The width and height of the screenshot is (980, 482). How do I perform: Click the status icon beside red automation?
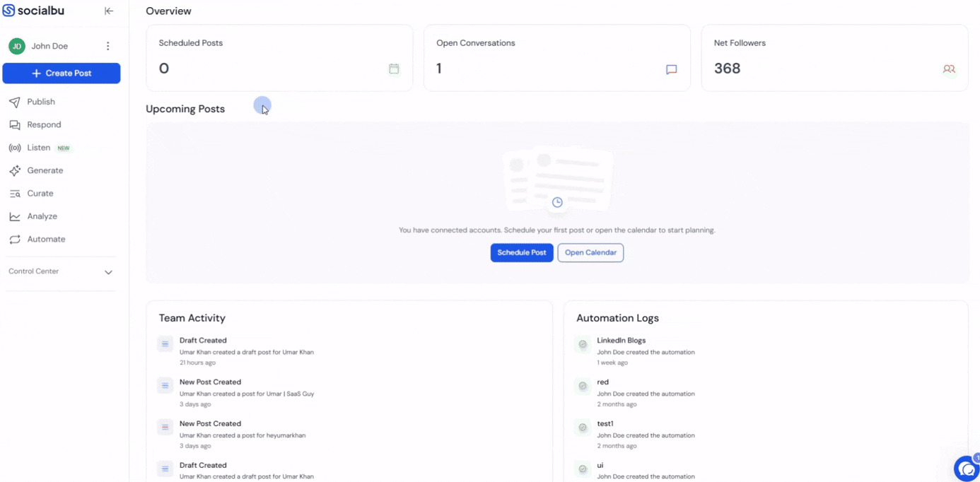click(x=583, y=386)
